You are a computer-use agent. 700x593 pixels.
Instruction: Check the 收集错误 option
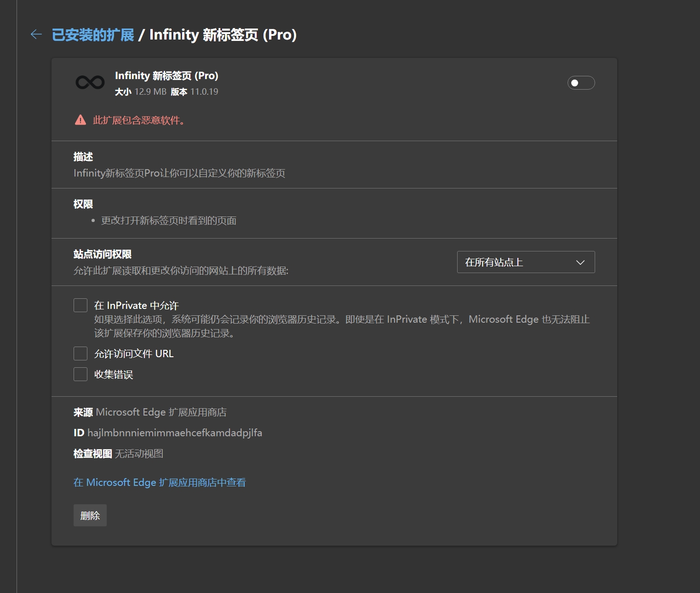pos(80,374)
